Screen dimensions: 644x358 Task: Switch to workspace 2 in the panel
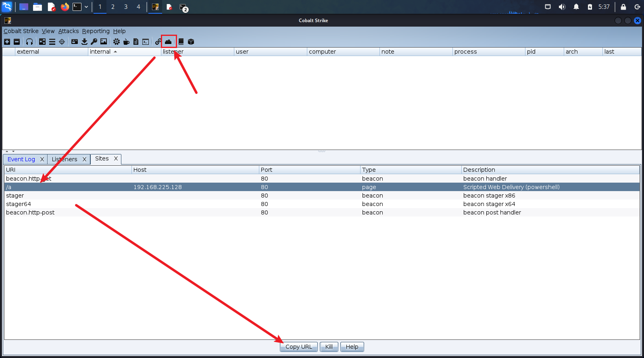click(x=113, y=7)
